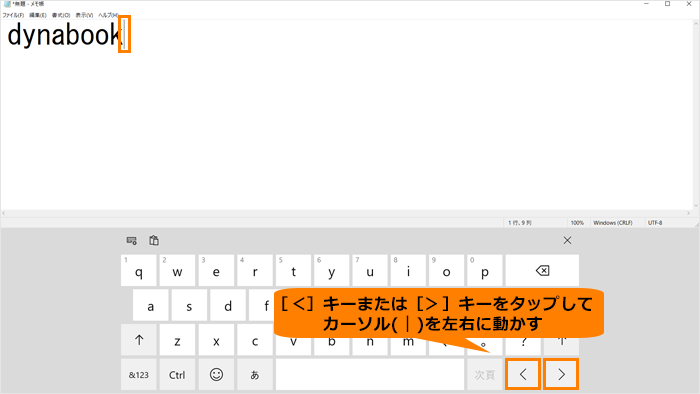Switch to the &123 symbols layout

point(138,374)
